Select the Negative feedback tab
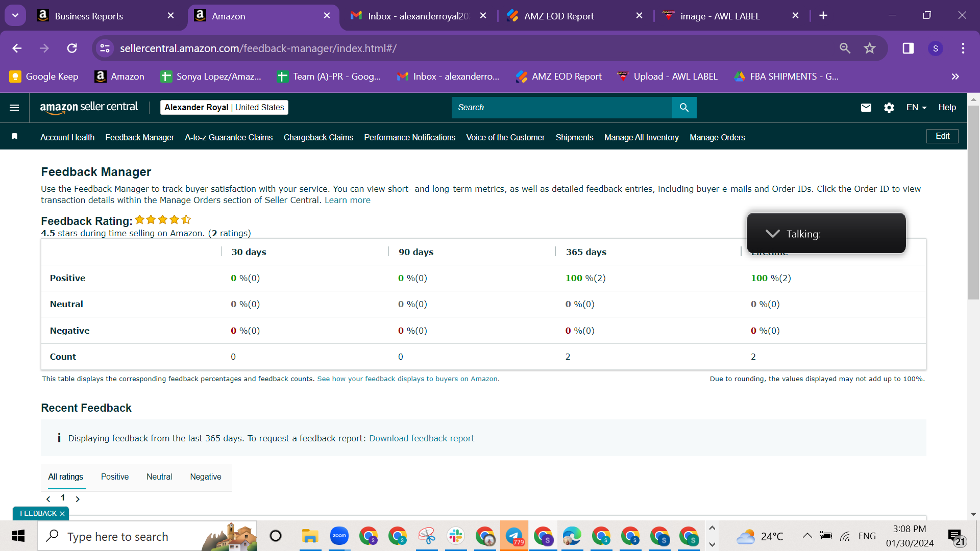980x551 pixels. click(x=206, y=477)
